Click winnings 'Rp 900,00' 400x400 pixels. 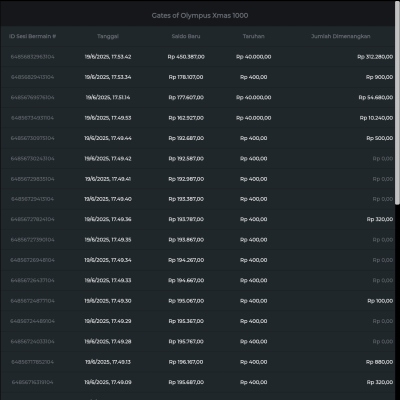pos(379,77)
